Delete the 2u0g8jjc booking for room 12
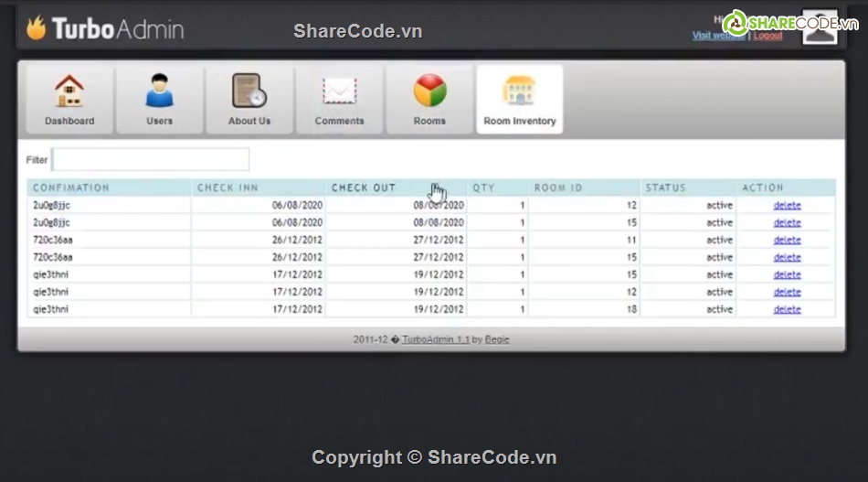Screen dimensions: 868x482 click(x=788, y=206)
